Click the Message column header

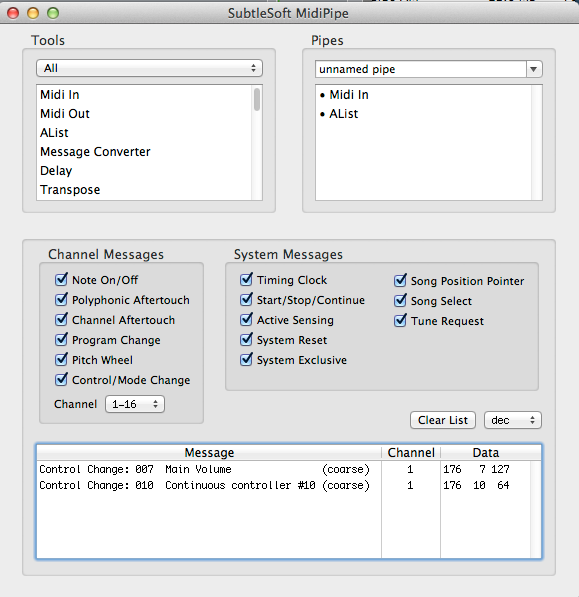(x=209, y=452)
